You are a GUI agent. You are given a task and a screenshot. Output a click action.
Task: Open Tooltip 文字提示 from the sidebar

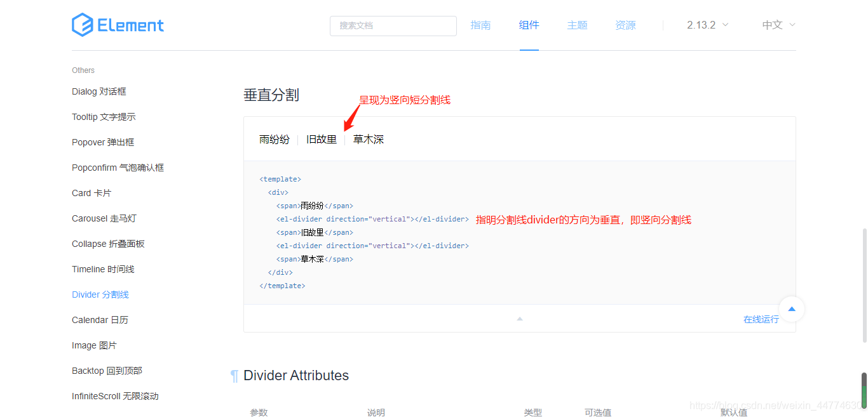pos(102,117)
